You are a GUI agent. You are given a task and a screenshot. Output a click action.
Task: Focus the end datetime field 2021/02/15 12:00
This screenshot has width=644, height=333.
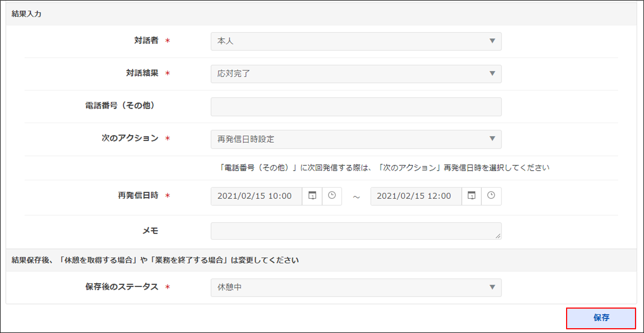(x=416, y=196)
